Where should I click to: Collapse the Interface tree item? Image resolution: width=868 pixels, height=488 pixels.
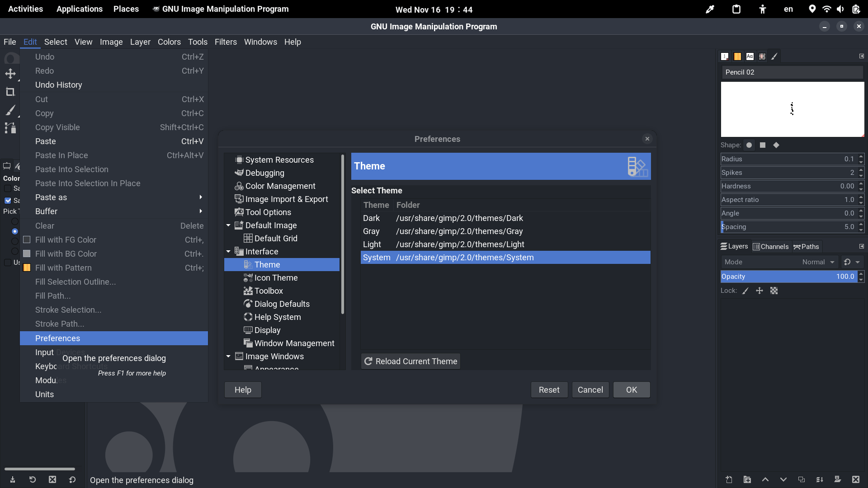pos(229,252)
